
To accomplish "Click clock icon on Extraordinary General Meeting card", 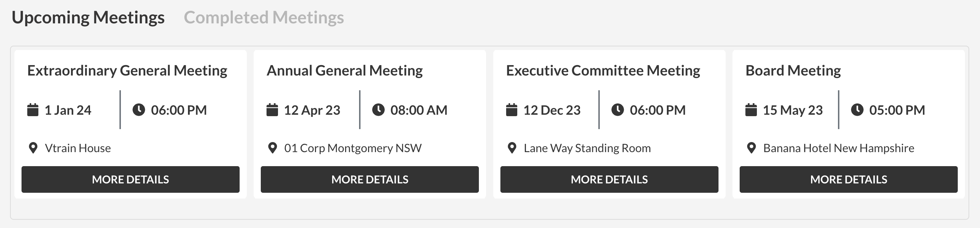I will 138,110.
